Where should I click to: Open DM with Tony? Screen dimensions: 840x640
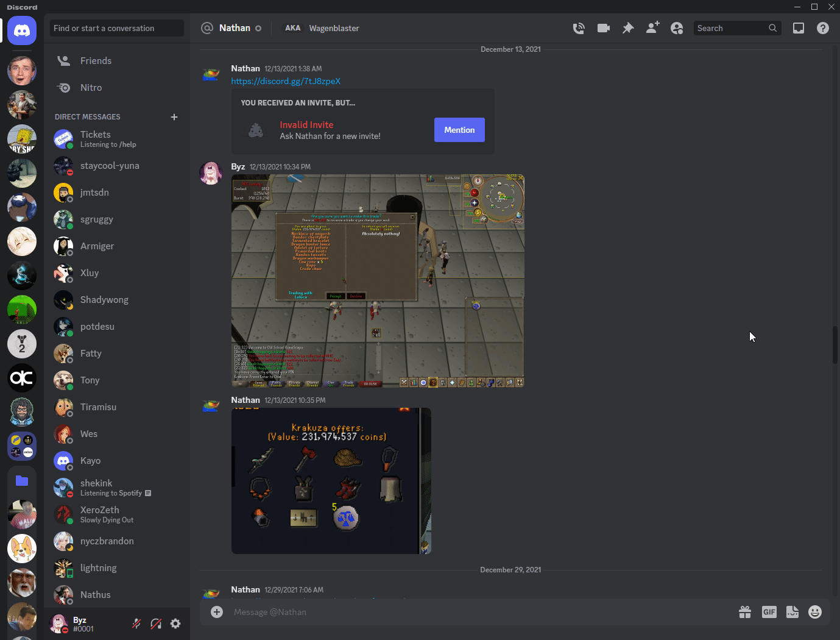click(x=117, y=380)
